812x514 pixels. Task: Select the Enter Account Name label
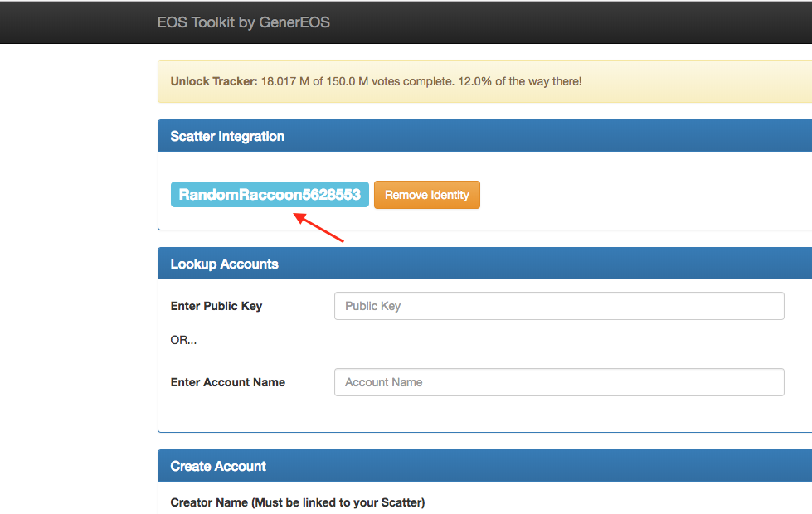(228, 382)
